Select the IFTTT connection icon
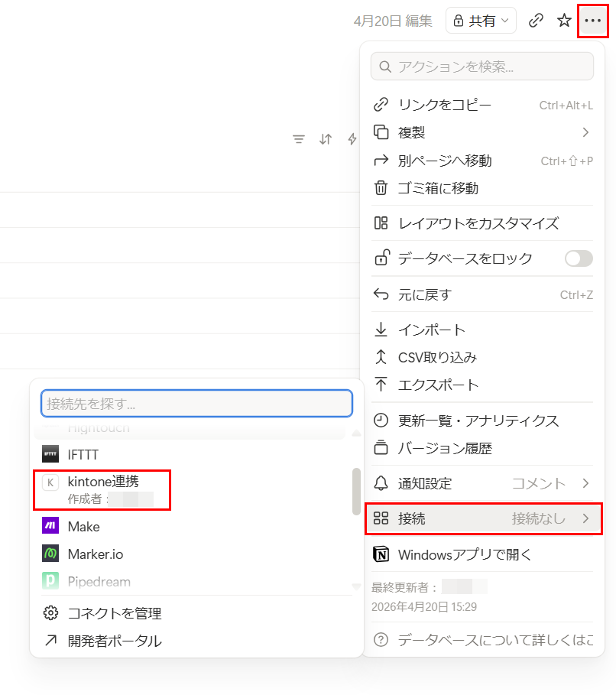 [x=50, y=454]
